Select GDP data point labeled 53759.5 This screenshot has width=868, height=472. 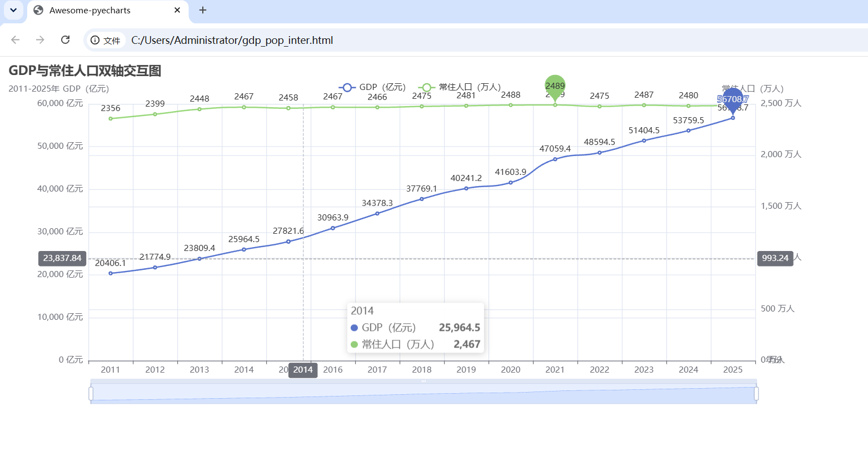point(689,130)
